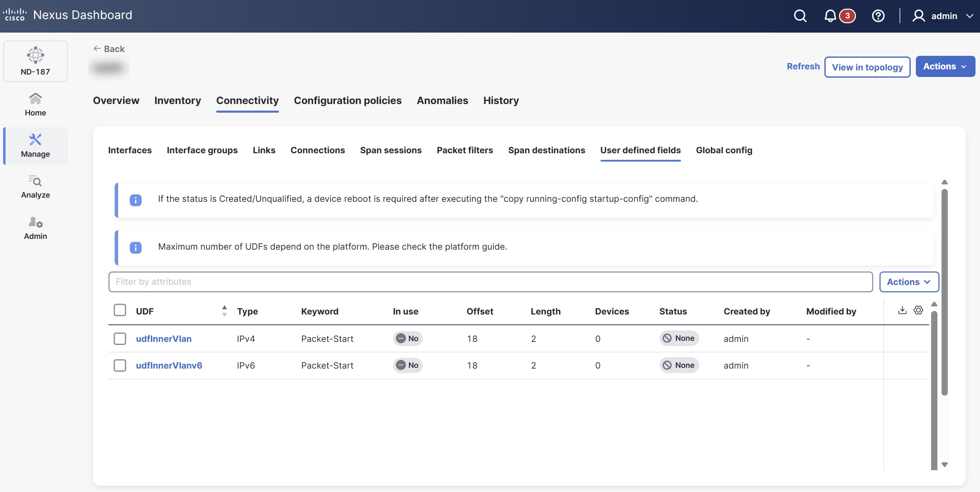Screen dimensions: 980x492
Task: Switch to the Configuration policies tab
Action: coord(348,101)
